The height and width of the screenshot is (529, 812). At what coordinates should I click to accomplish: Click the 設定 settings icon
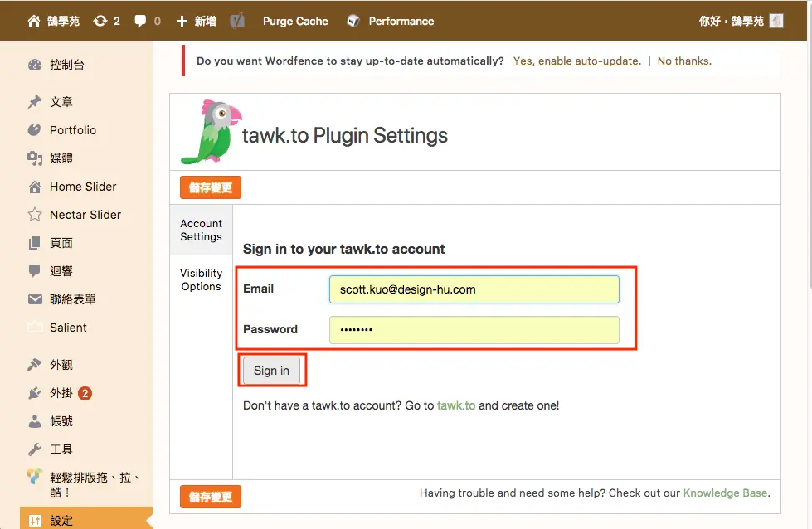click(x=35, y=521)
